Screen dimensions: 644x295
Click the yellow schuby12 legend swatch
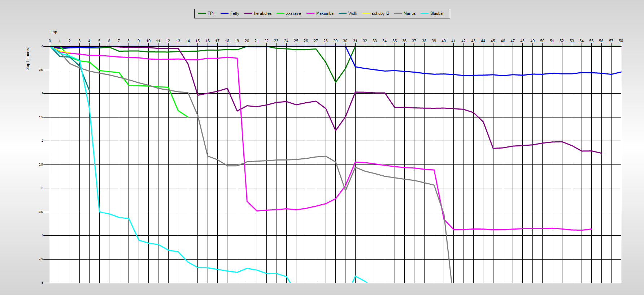[366, 13]
